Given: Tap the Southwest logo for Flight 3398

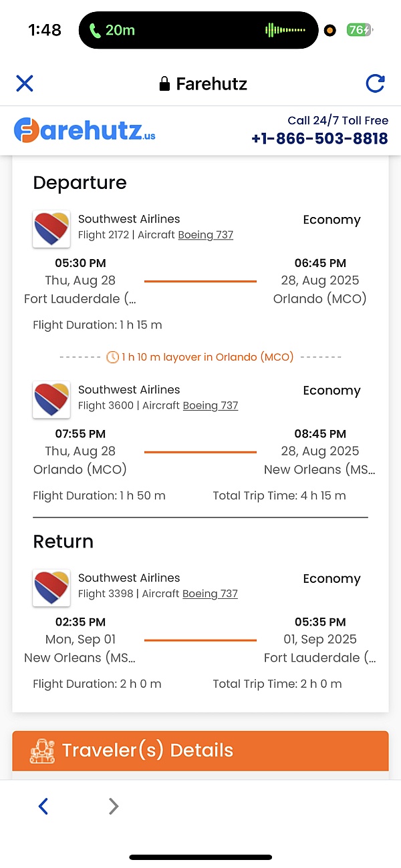Looking at the screenshot, I should coord(51,588).
